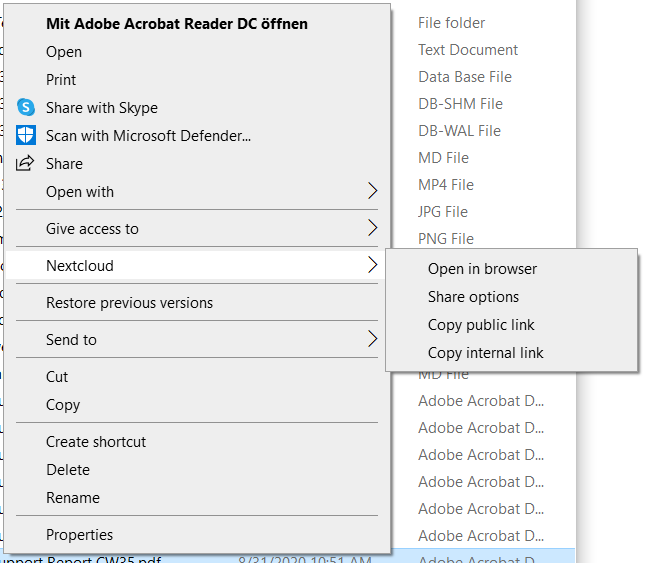Select Share options in Nextcloud submenu
This screenshot has width=658, height=563.
pyautogui.click(x=473, y=297)
